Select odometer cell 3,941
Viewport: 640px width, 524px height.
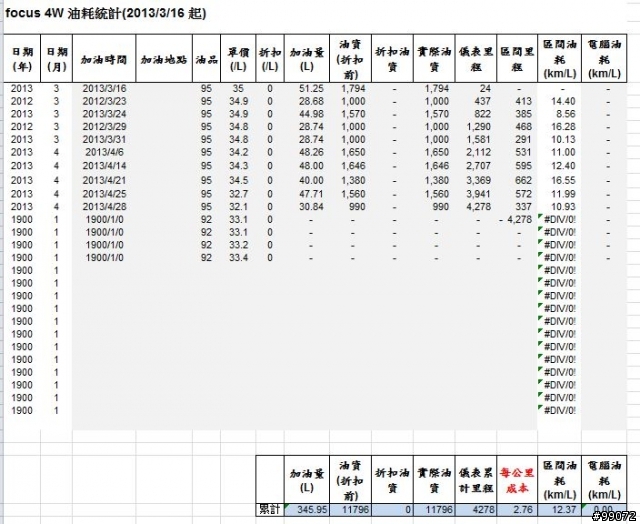pyautogui.click(x=478, y=193)
